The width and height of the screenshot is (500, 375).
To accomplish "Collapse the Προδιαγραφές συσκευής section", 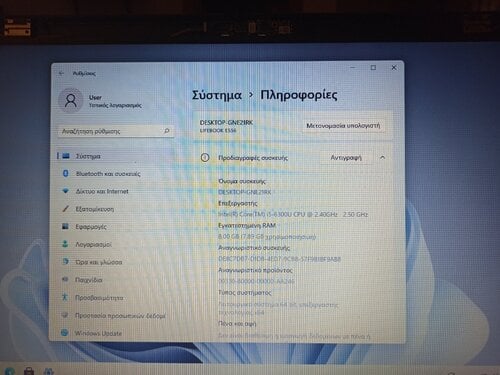I will [383, 157].
